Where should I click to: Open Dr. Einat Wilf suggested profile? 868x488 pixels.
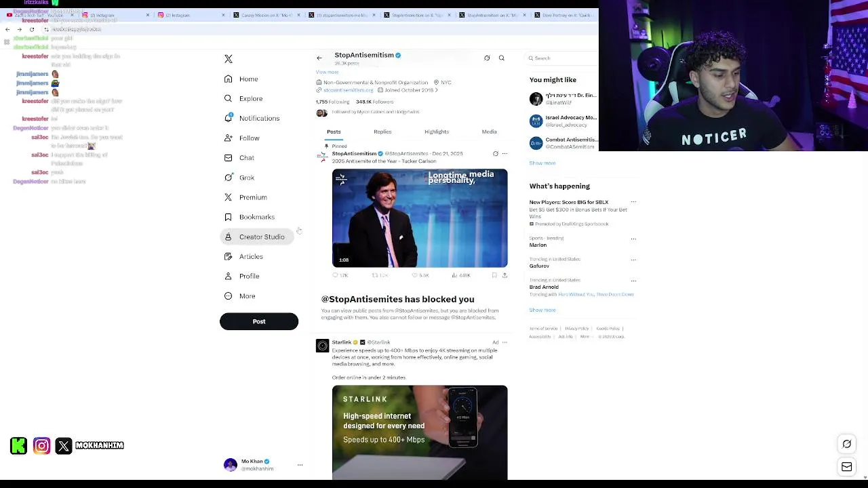coord(564,99)
